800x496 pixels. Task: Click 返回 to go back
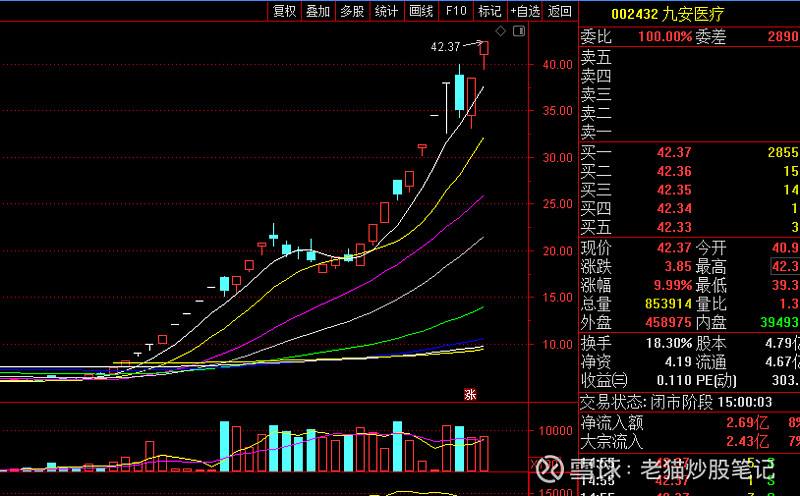pos(560,11)
